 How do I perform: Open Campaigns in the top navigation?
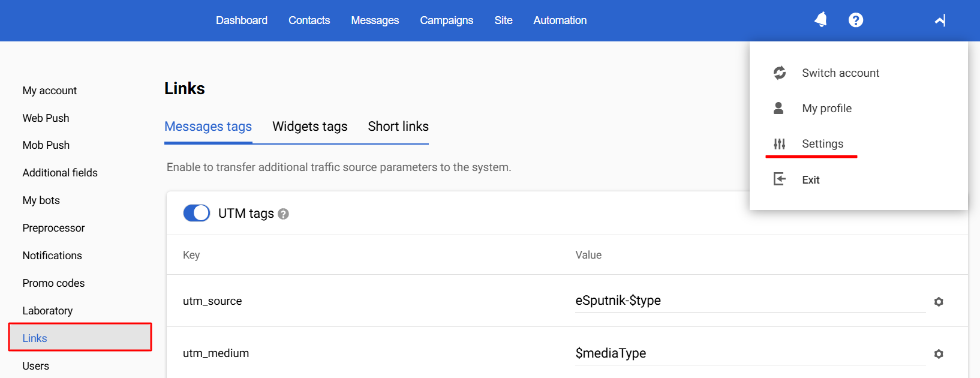(446, 20)
